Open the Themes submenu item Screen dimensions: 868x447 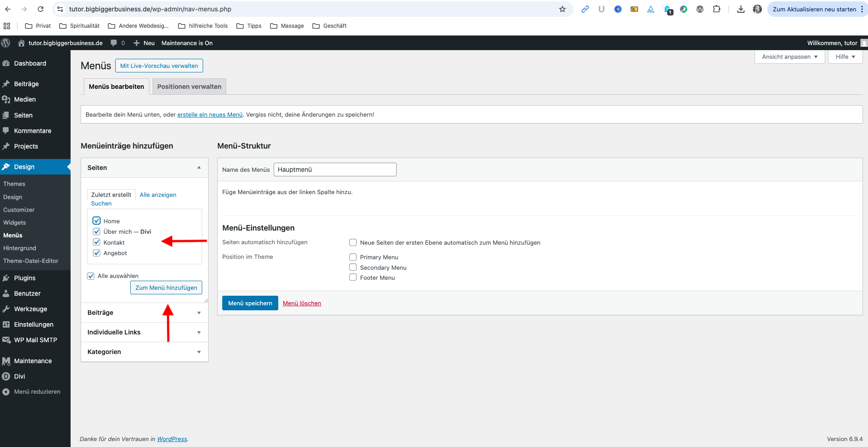pos(14,184)
